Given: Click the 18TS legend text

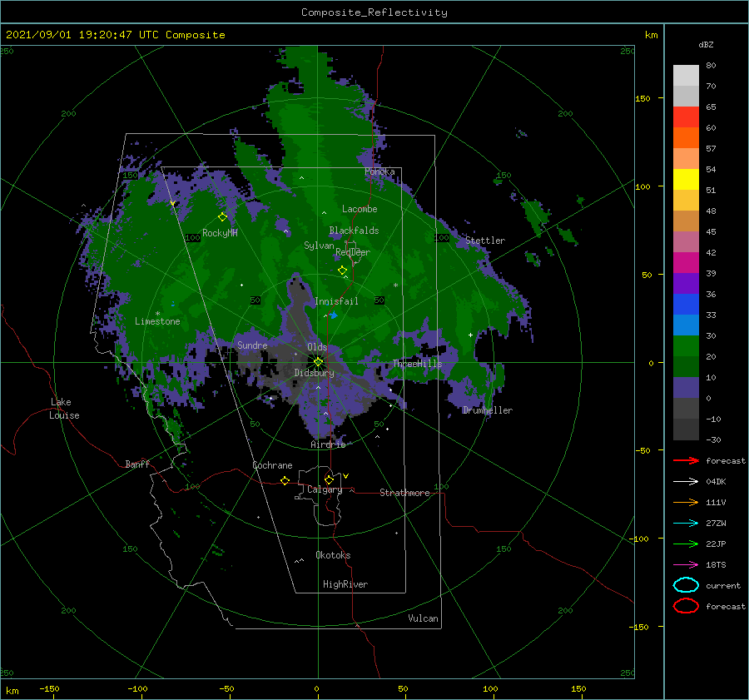Looking at the screenshot, I should click(x=716, y=565).
